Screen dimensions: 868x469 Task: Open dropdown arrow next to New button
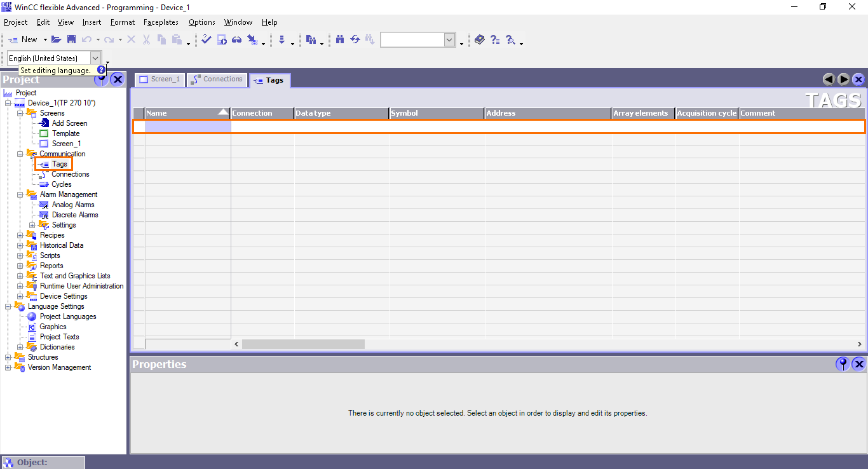[x=45, y=39]
